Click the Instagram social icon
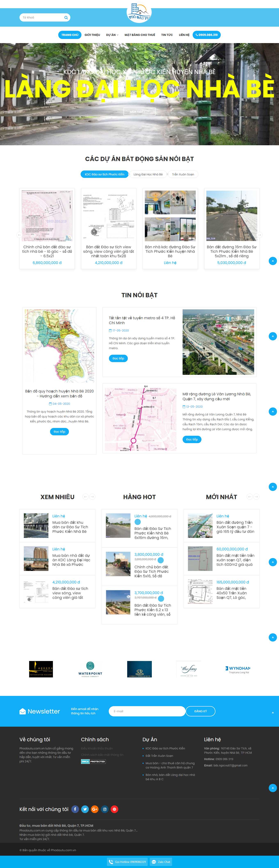279x868 pixels. [105, 809]
